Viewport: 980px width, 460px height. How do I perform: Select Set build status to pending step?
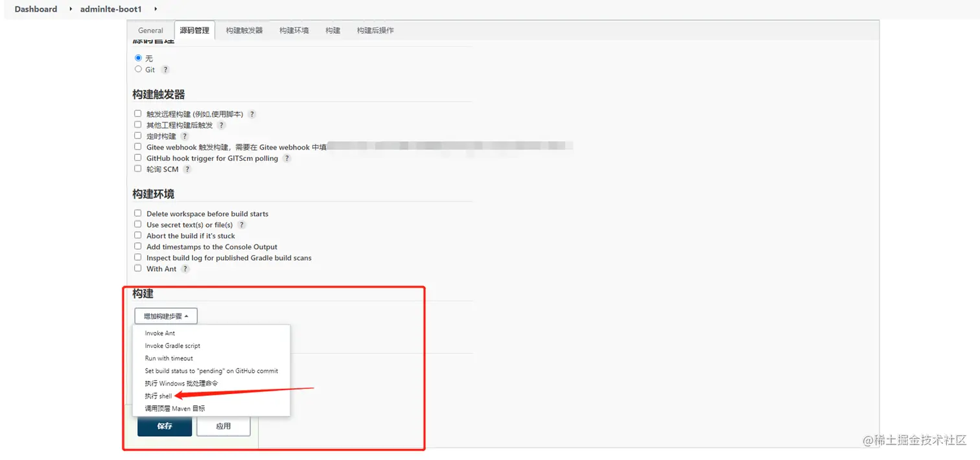211,371
